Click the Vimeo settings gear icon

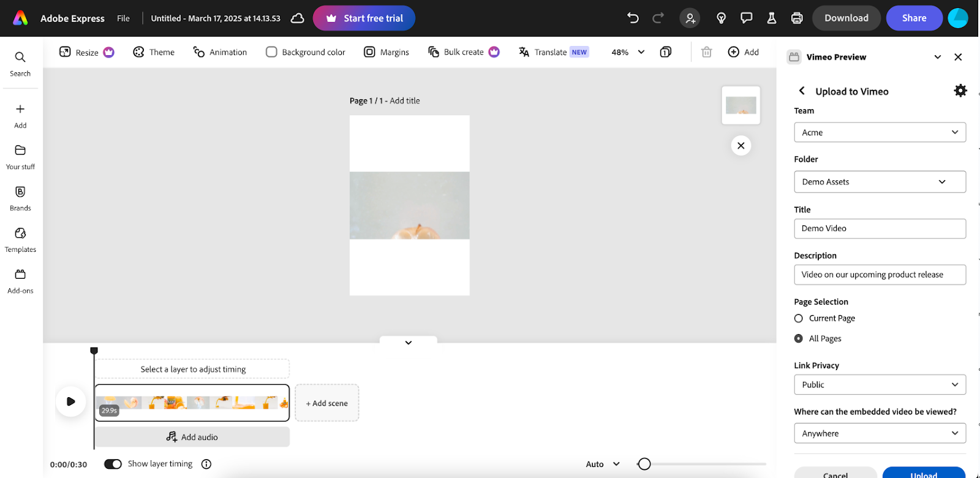[960, 91]
